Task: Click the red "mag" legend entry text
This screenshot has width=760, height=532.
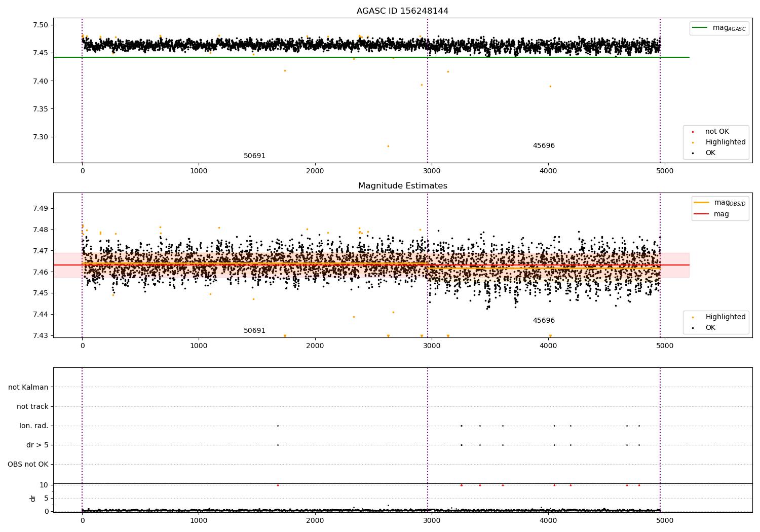Action: [x=721, y=214]
